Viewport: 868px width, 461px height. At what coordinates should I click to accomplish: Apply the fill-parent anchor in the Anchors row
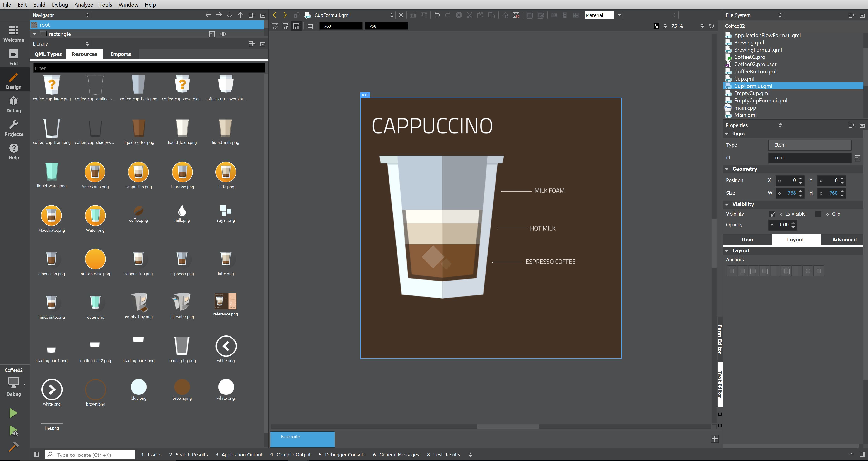point(786,271)
